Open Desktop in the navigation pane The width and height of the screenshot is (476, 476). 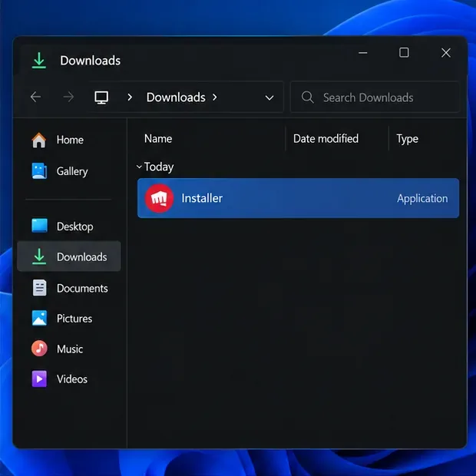coord(75,226)
